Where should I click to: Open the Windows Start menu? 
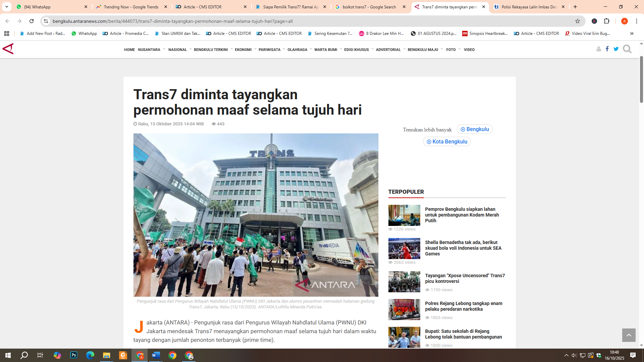pyautogui.click(x=8, y=355)
